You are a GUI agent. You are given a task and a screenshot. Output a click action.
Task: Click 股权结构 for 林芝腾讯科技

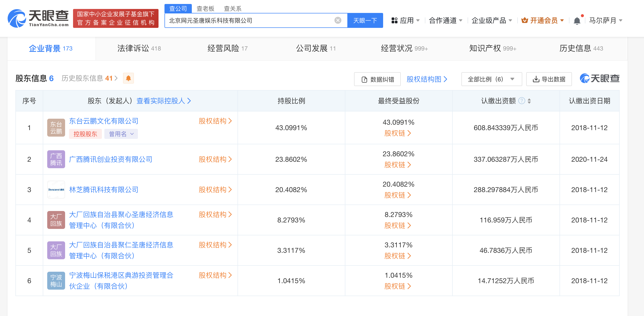pyautogui.click(x=215, y=190)
